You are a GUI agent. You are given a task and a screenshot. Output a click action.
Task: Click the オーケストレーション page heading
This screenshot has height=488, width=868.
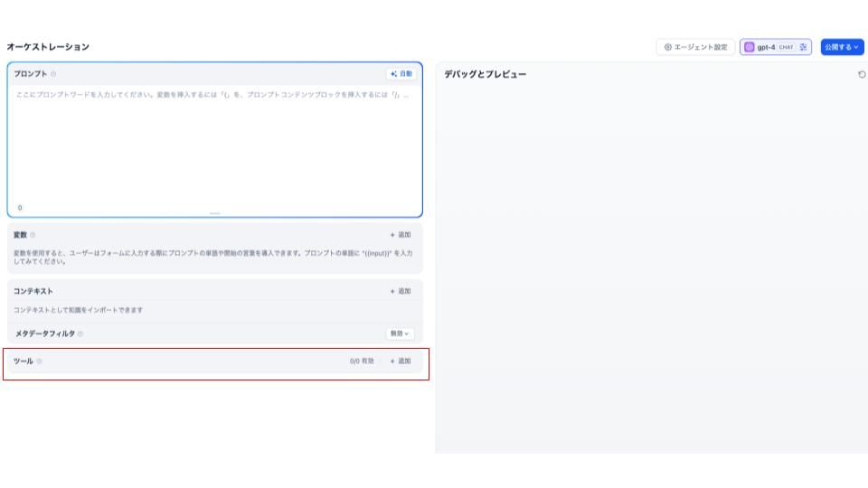pyautogui.click(x=48, y=47)
